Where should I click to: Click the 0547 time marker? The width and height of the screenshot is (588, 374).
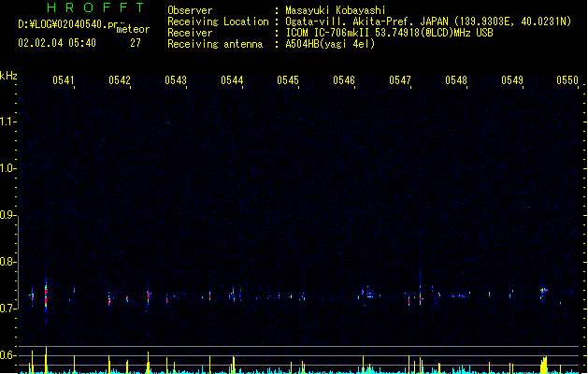pyautogui.click(x=400, y=80)
